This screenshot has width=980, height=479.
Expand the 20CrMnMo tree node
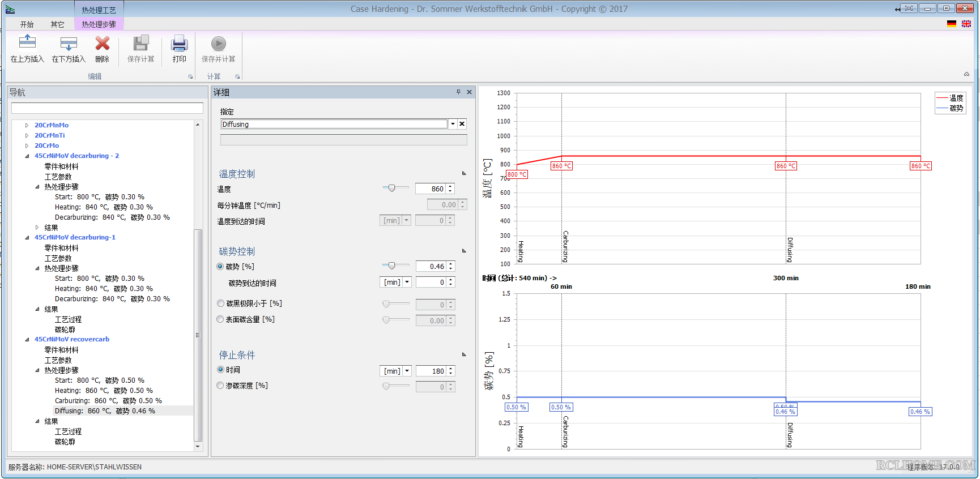(27, 125)
